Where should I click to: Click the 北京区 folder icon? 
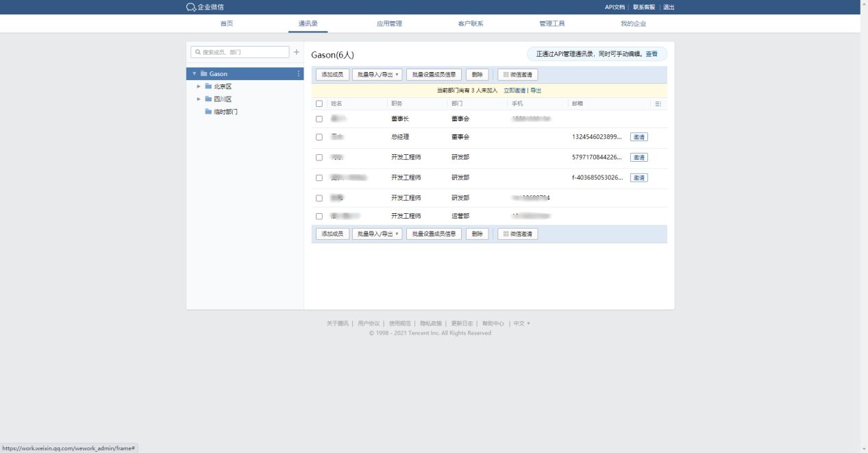208,86
